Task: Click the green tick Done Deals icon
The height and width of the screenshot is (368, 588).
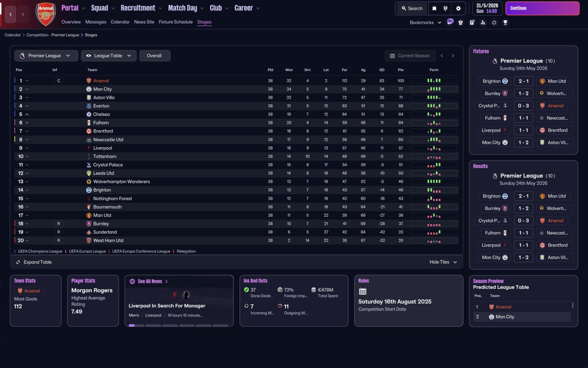Action: (x=247, y=290)
